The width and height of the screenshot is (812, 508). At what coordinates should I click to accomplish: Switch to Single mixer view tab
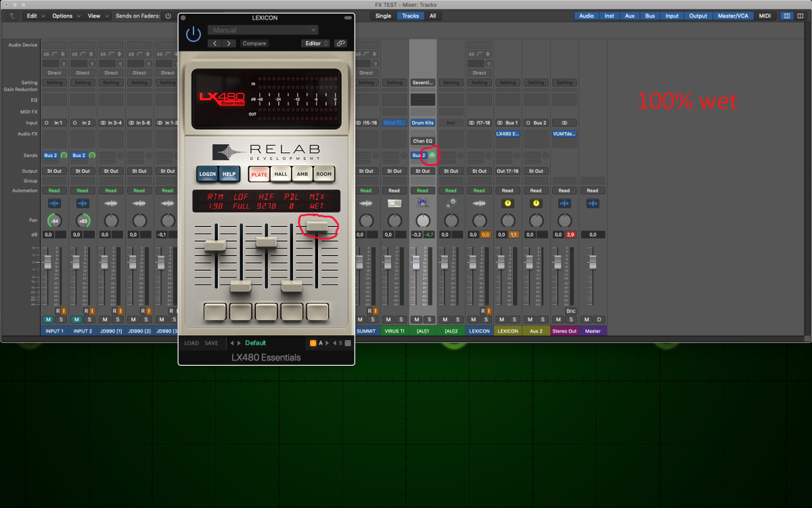point(383,16)
